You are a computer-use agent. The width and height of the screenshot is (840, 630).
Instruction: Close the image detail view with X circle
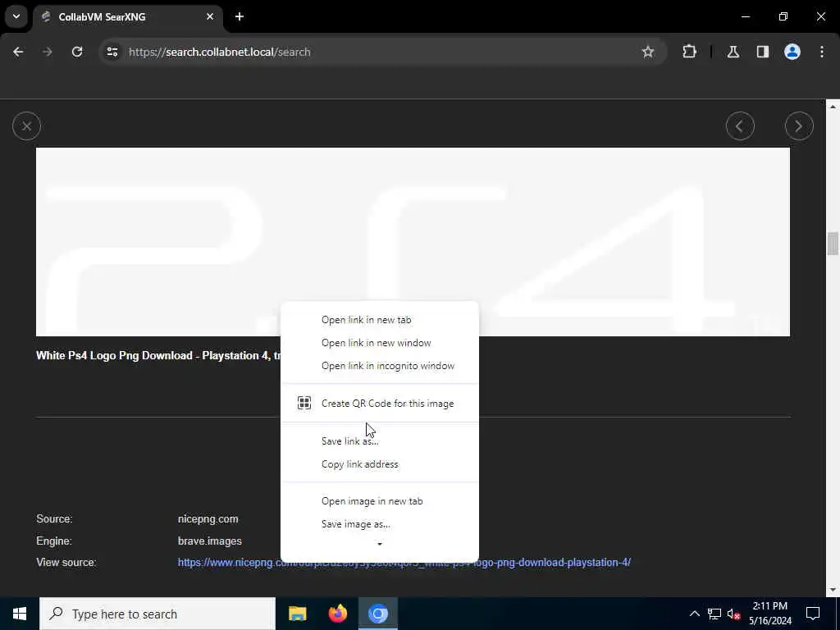(x=26, y=126)
